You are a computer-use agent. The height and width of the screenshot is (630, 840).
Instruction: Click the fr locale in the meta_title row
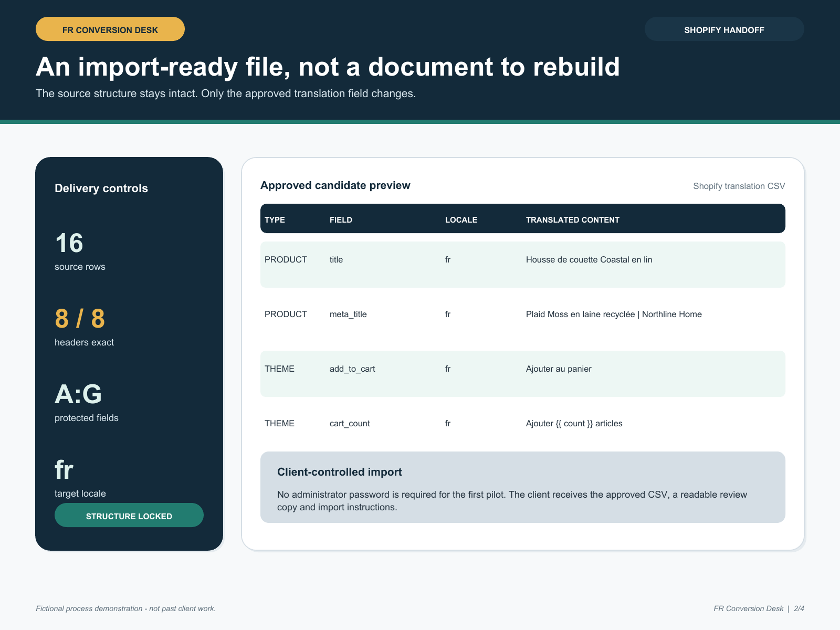point(448,314)
